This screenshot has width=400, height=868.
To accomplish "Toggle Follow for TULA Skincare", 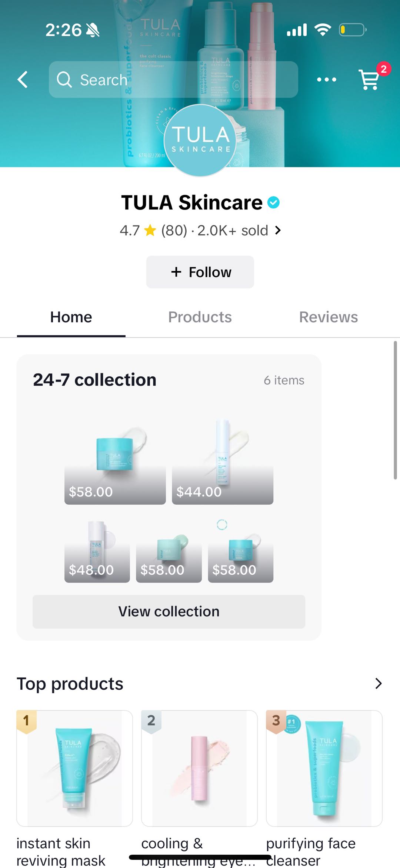I will (200, 272).
